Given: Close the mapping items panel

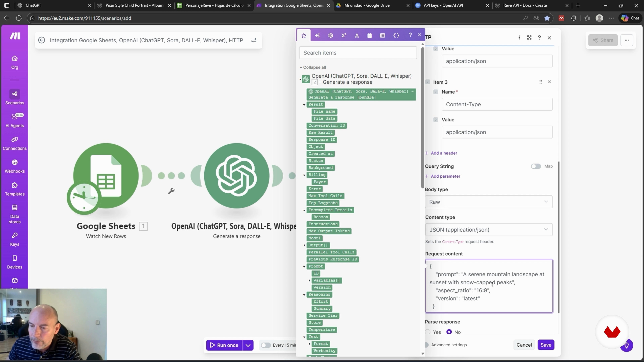Looking at the screenshot, I should [419, 35].
